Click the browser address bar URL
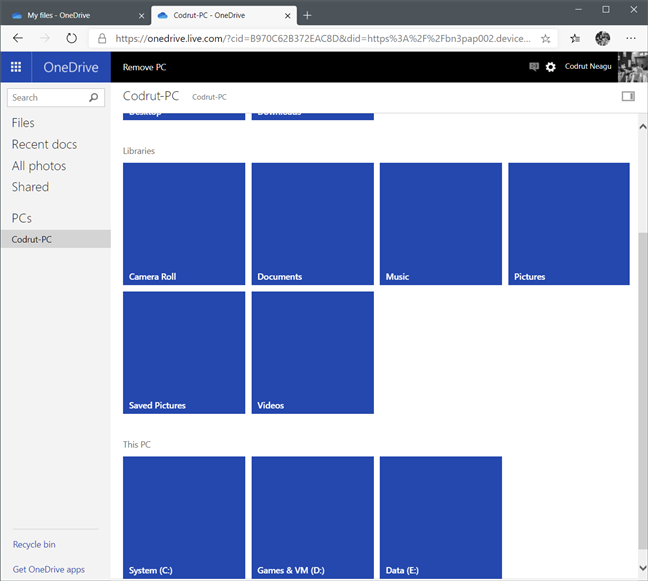The height and width of the screenshot is (581, 648). coord(322,38)
